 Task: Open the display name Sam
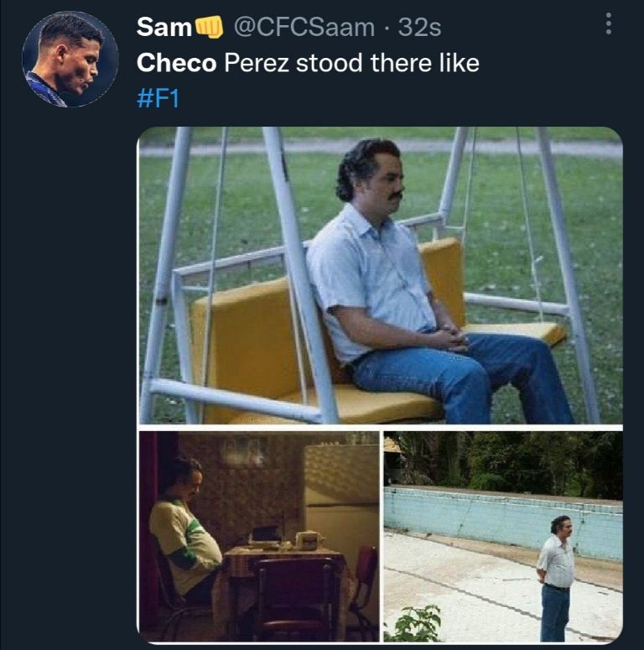pos(164,28)
